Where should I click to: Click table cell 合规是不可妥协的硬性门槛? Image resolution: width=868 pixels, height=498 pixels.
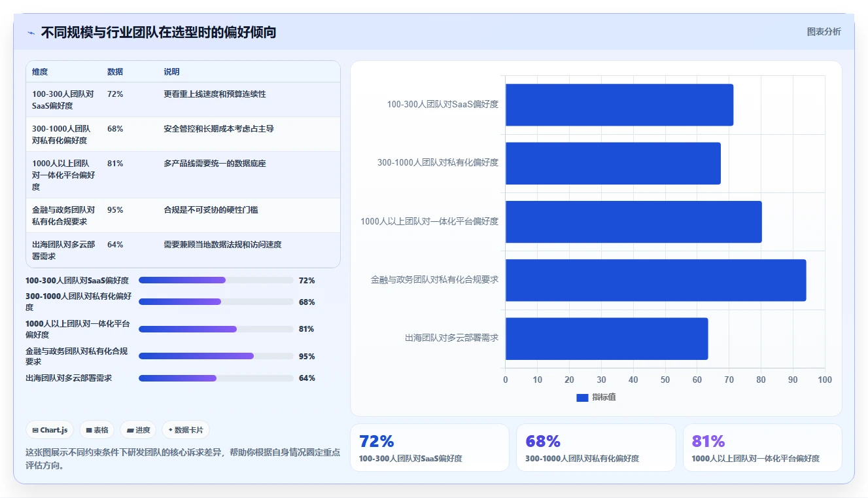click(211, 210)
